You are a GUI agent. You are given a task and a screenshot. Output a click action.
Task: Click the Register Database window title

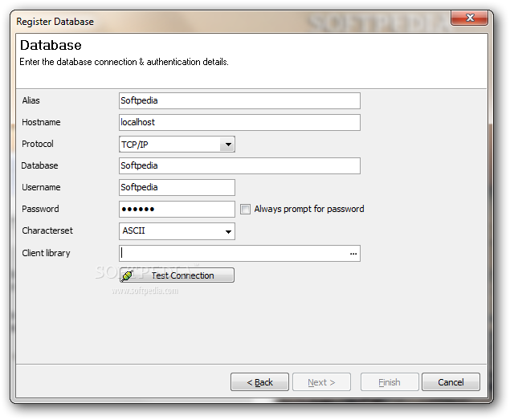55,22
